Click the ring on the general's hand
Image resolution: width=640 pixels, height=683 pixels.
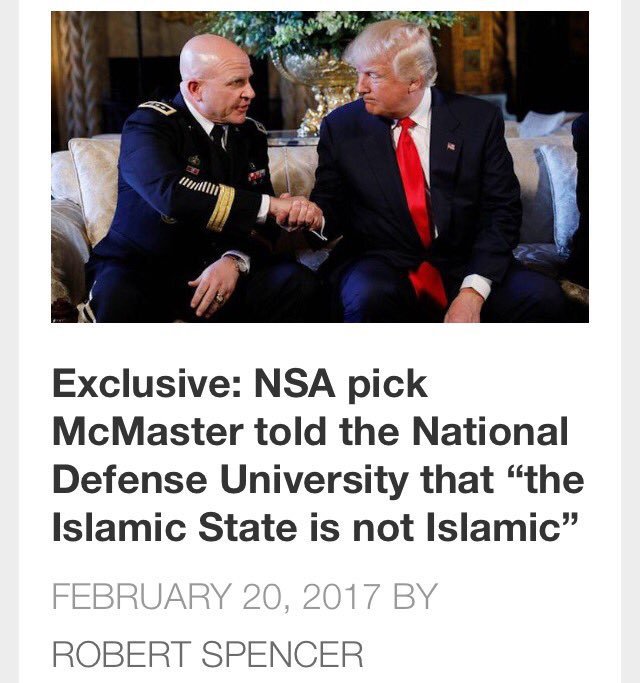pyautogui.click(x=219, y=298)
